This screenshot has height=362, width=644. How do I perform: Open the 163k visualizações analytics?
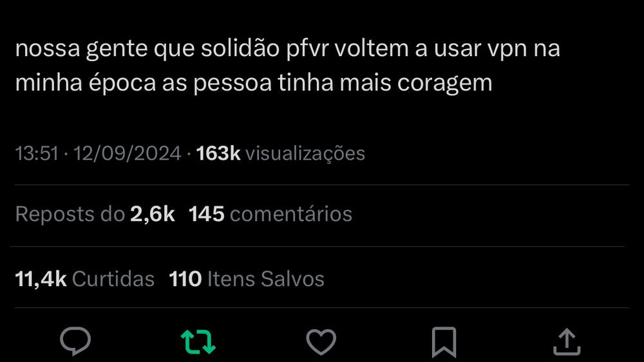click(281, 154)
